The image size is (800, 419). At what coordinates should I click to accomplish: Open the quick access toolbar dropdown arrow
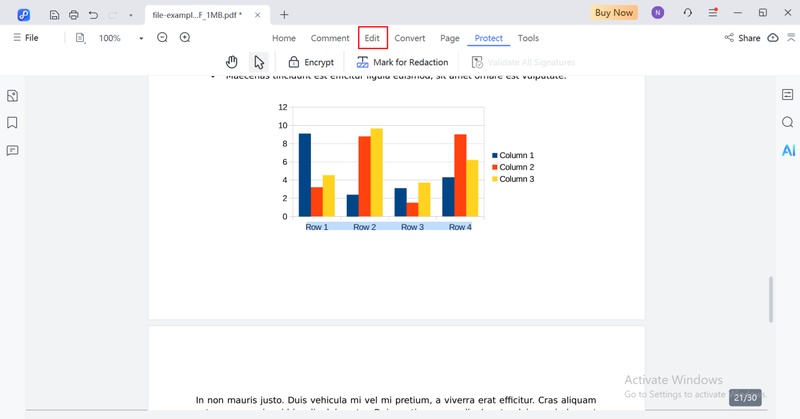point(131,15)
